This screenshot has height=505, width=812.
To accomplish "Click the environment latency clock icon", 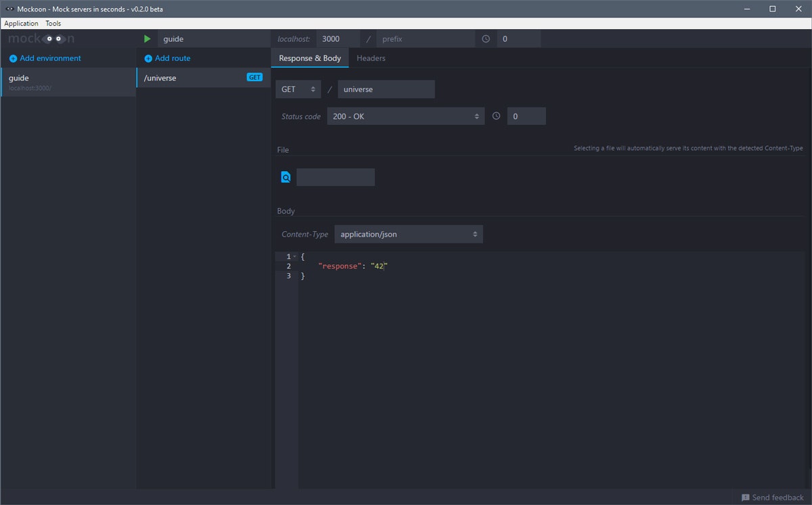I will point(486,39).
